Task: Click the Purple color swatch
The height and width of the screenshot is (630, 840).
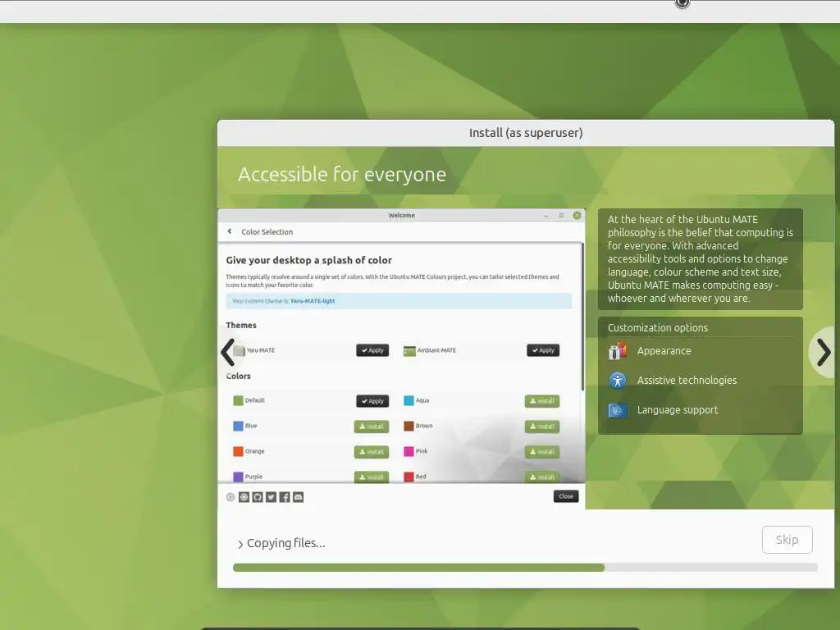Action: click(x=239, y=477)
